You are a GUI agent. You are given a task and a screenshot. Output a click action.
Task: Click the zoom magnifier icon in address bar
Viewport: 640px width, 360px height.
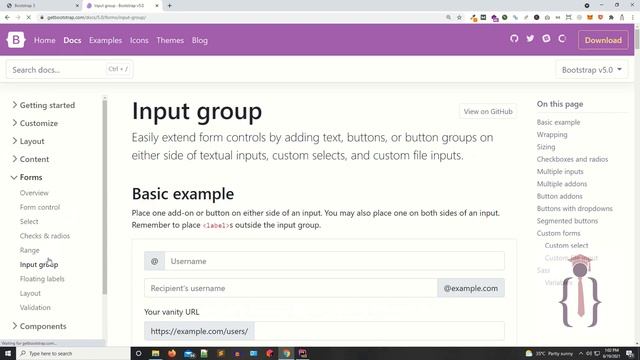click(449, 18)
